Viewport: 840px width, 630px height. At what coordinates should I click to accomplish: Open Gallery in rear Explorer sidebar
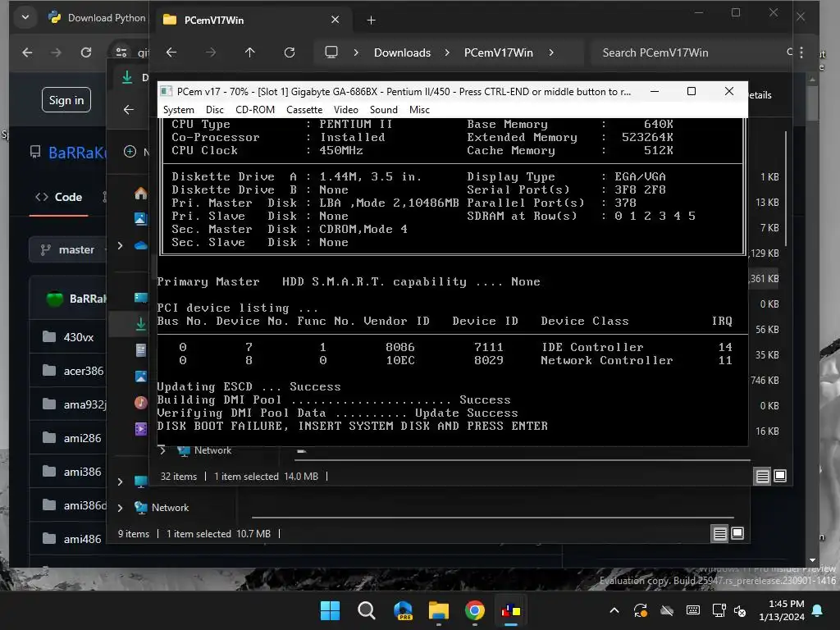[141, 218]
